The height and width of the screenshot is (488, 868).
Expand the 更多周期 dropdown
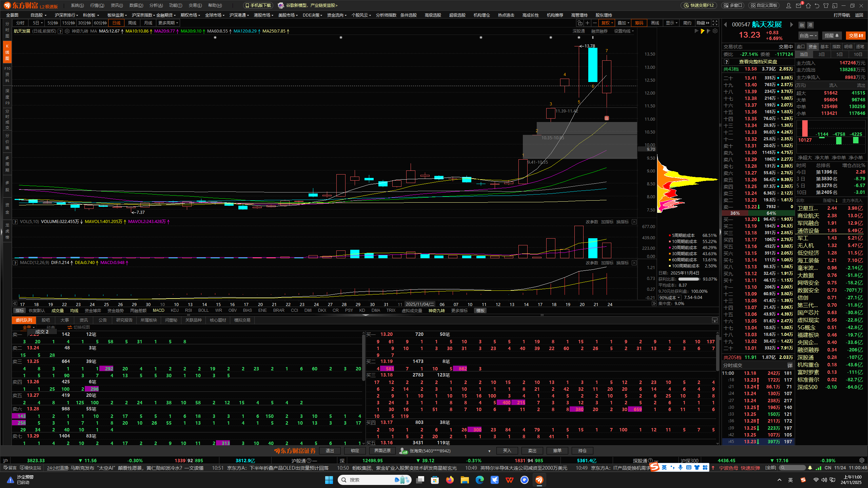168,23
